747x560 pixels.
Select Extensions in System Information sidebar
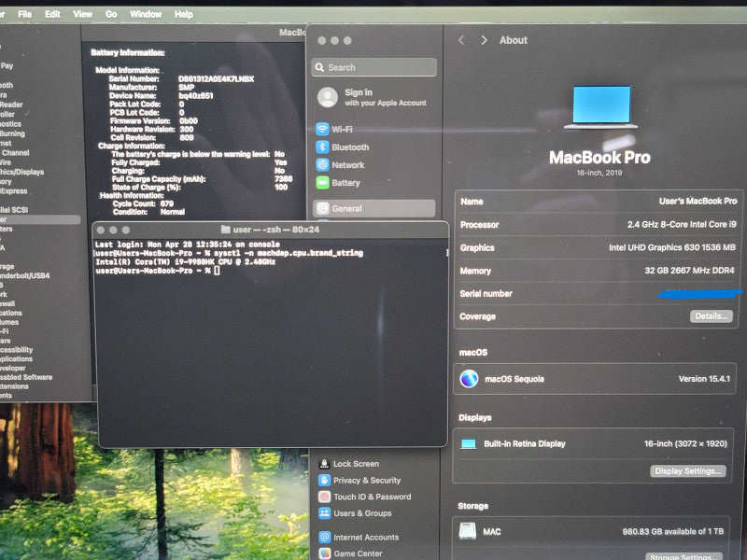pos(14,386)
